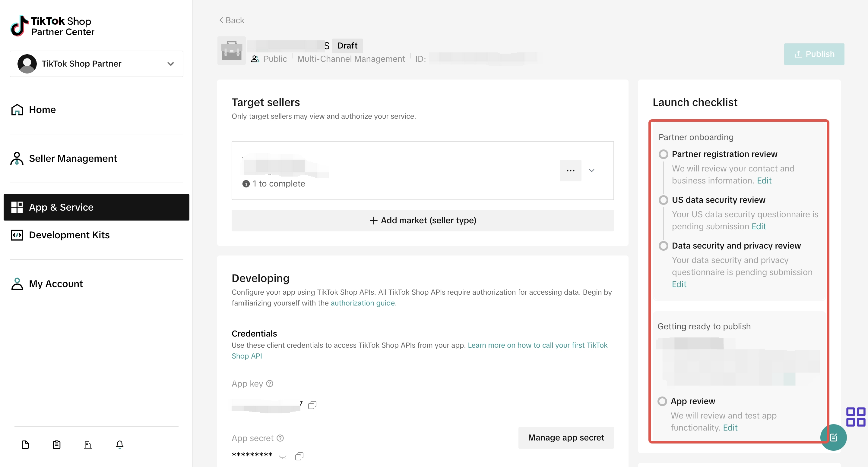Click the '1 to complete' info icon
The width and height of the screenshot is (868, 467).
[246, 183]
